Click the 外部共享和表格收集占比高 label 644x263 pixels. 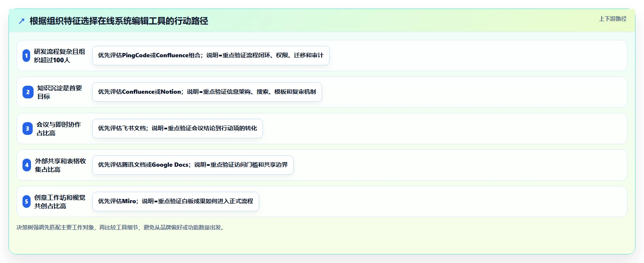pos(60,165)
